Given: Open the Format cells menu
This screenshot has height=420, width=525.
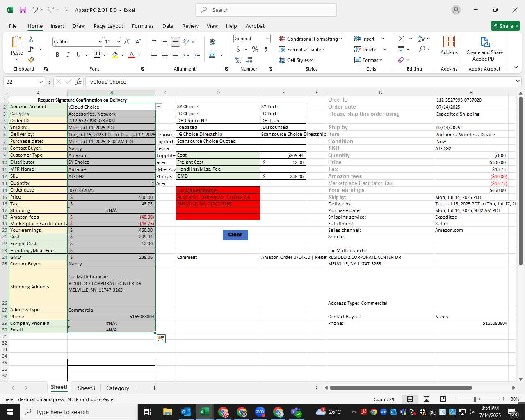Looking at the screenshot, I should pyautogui.click(x=368, y=60).
